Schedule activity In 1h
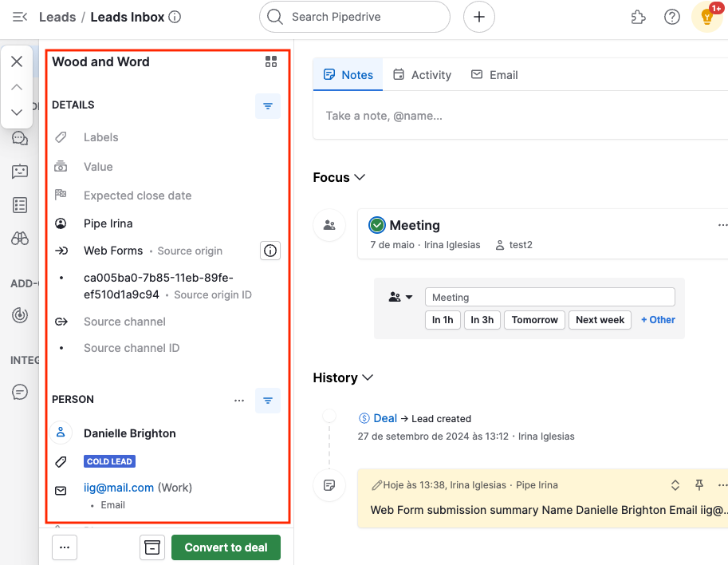This screenshot has width=728, height=565. [443, 320]
